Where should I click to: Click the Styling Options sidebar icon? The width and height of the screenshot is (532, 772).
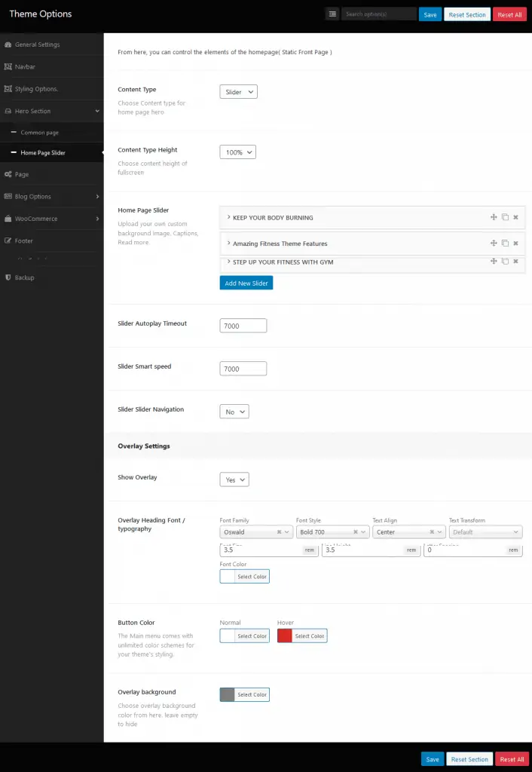click(x=8, y=89)
